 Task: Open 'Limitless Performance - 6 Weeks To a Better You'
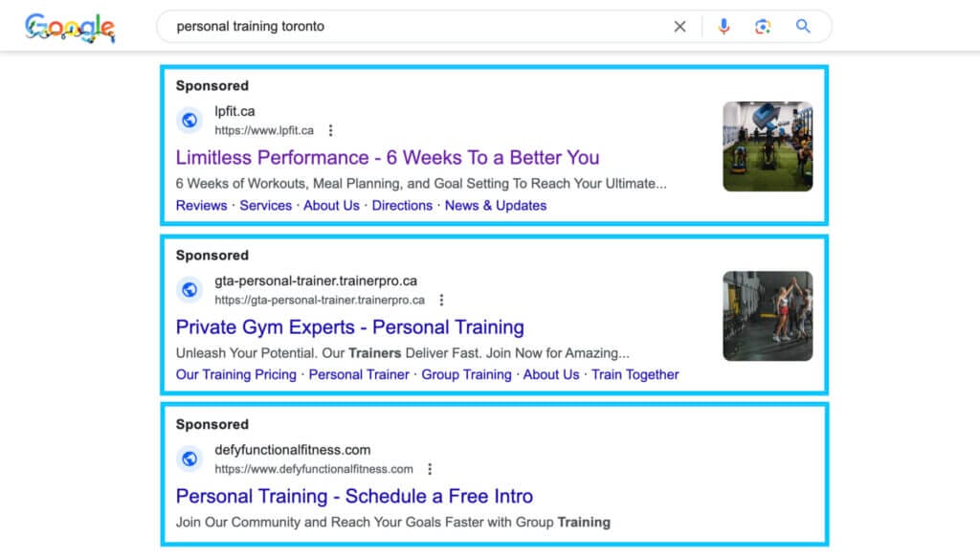(388, 158)
